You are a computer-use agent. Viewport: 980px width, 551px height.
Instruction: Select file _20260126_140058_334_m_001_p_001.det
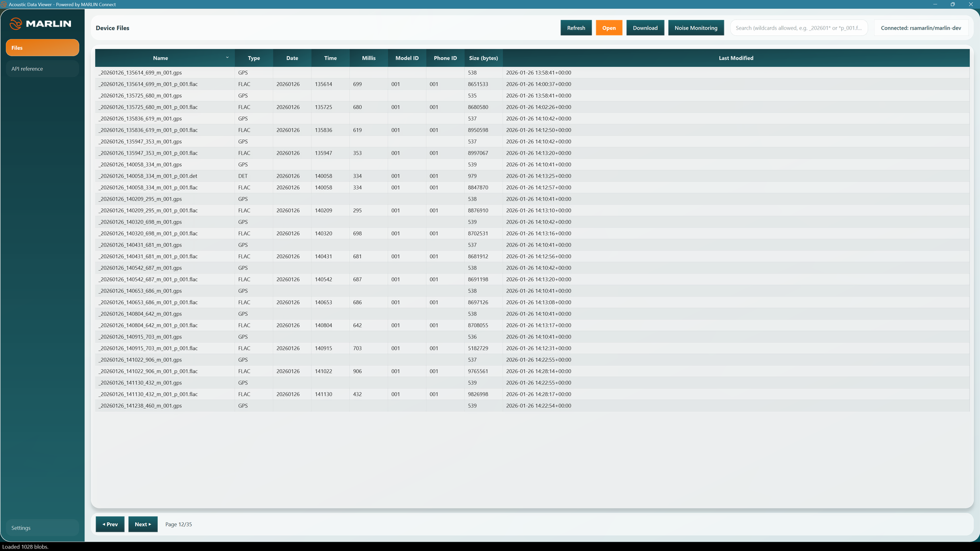148,176
